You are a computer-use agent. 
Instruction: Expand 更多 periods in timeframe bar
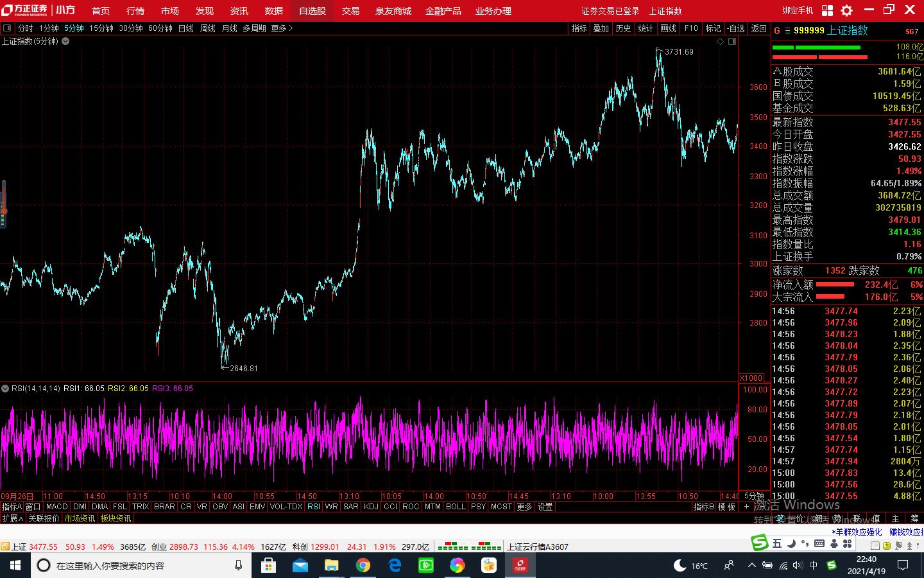281,28
